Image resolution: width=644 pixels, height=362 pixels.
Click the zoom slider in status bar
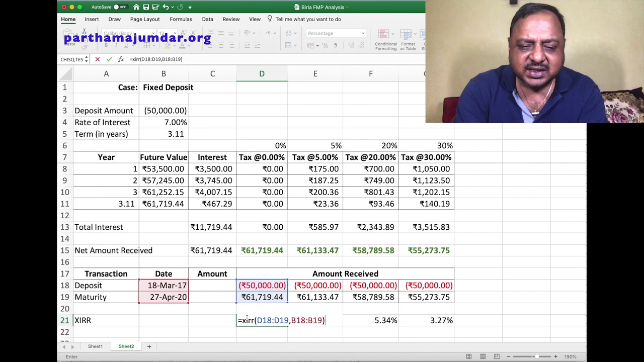tap(532, 356)
